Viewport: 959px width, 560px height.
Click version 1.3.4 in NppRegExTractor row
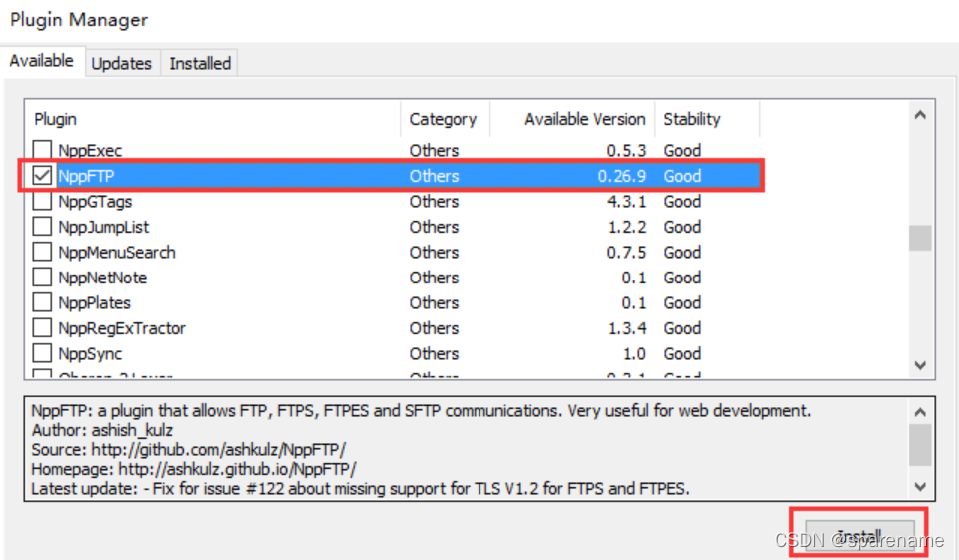626,328
